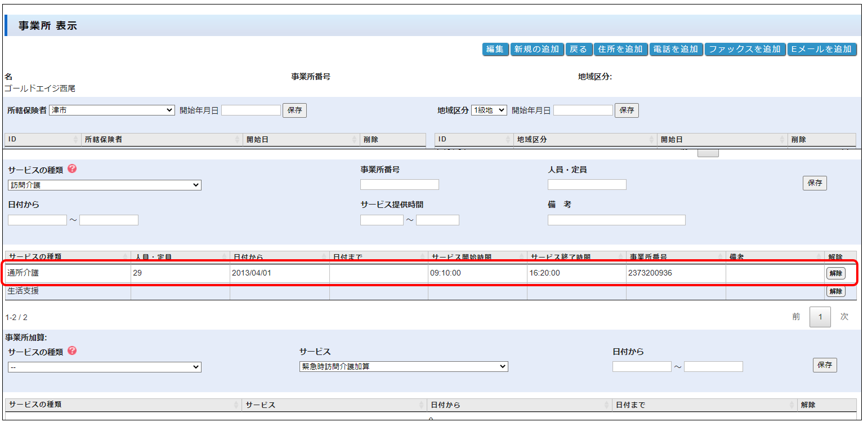Click 住所を追加 button
This screenshot has height=426, width=868.
pos(620,50)
